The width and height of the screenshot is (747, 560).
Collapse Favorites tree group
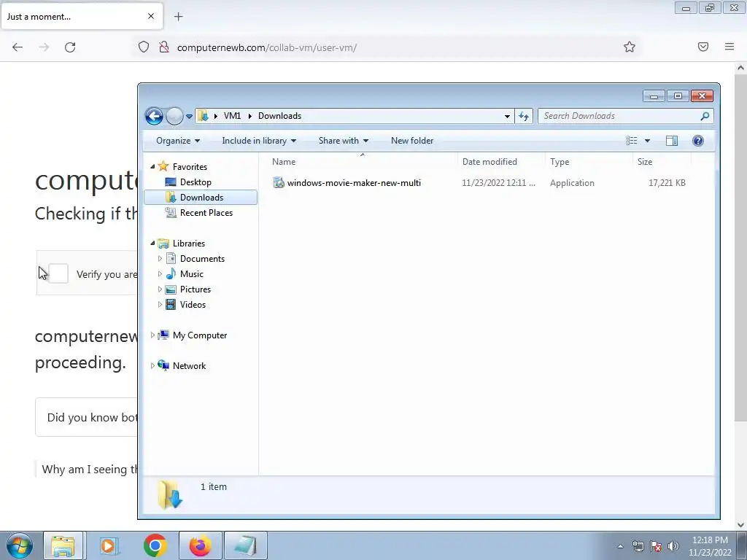point(152,167)
